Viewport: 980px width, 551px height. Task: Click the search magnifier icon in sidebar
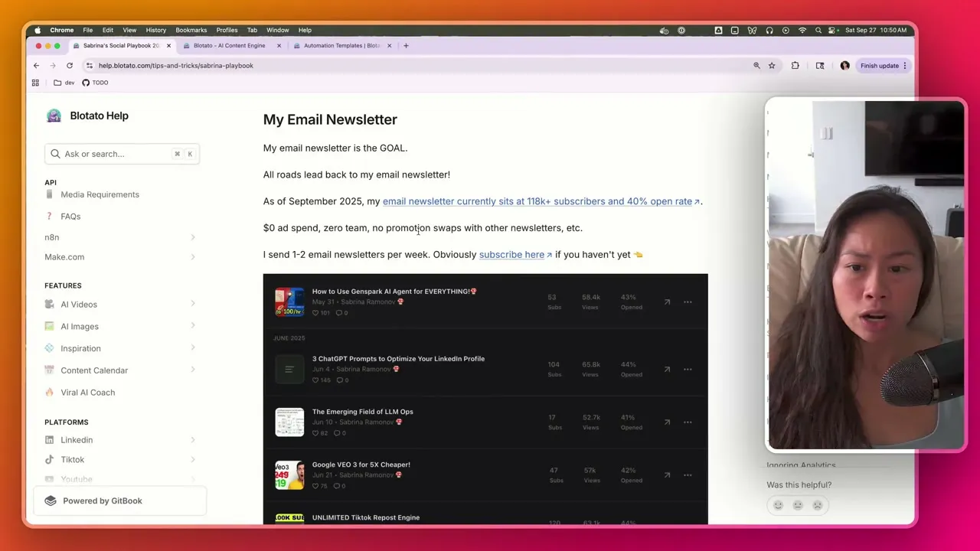[55, 154]
